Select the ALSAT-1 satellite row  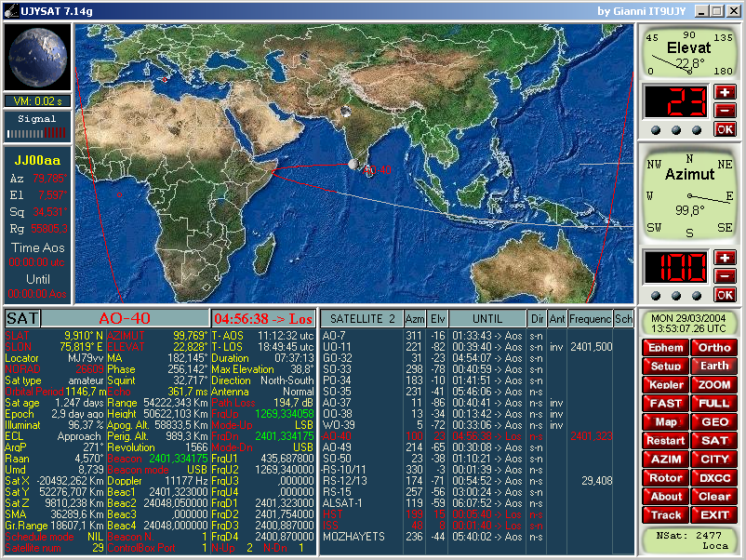tap(477, 503)
